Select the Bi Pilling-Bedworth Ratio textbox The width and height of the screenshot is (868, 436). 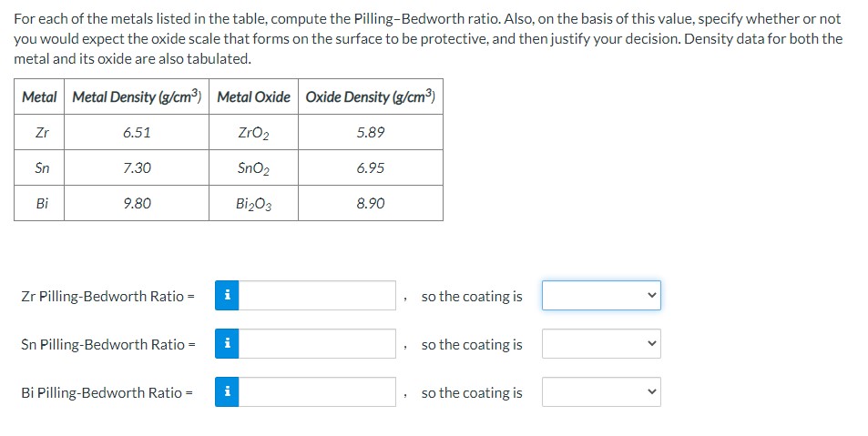coord(318,392)
